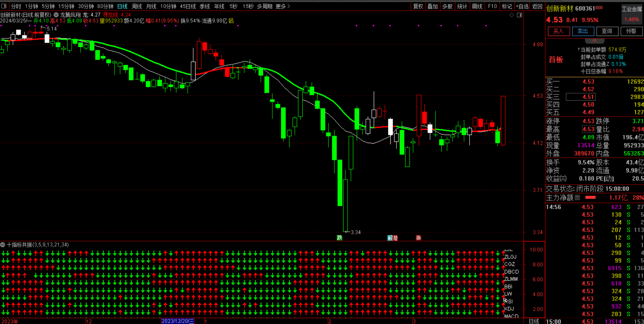Click the 买一 price 4.53 row

[595, 82]
